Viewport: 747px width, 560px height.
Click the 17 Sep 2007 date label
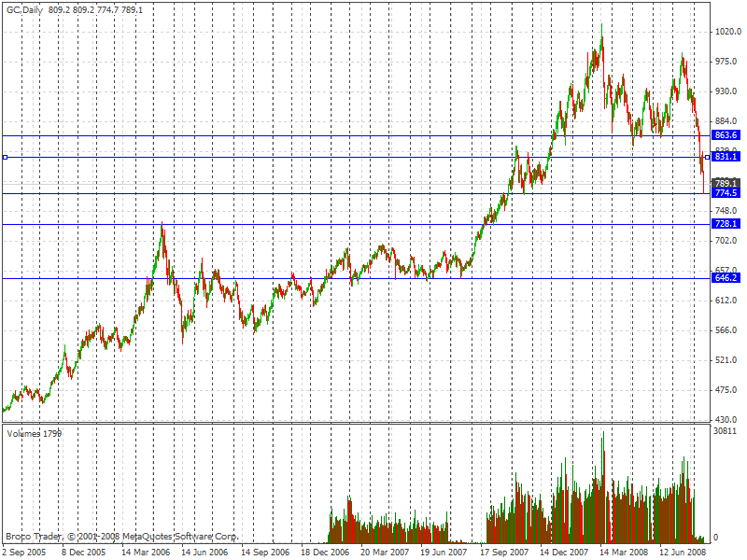pos(504,553)
